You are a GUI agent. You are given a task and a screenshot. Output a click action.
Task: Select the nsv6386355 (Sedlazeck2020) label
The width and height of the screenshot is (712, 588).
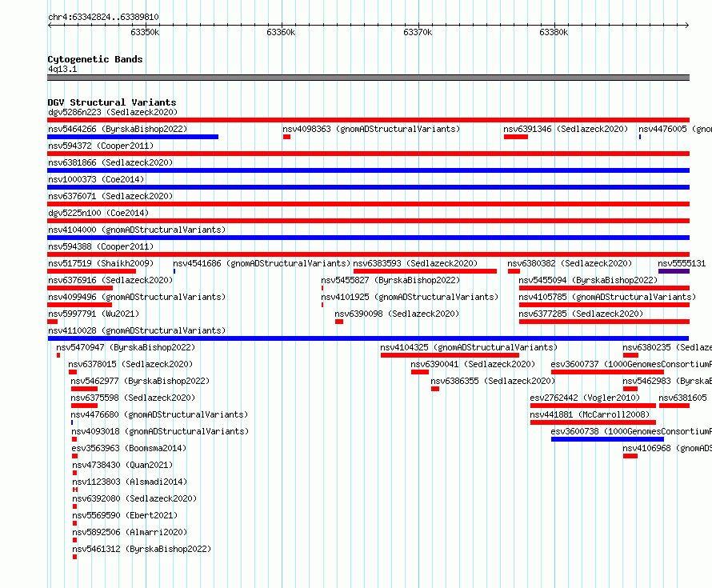493,381
